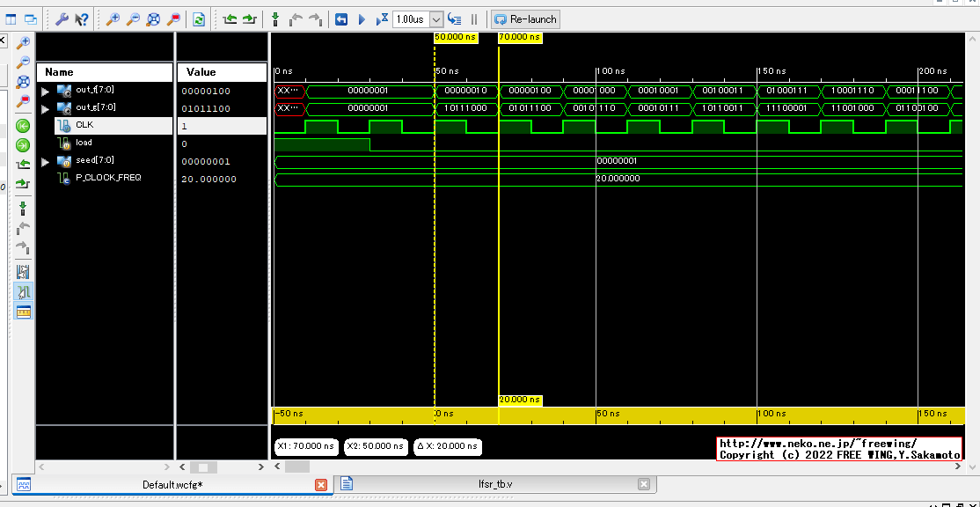Image resolution: width=980 pixels, height=507 pixels.
Task: Expand the seed[7:0] bus
Action: click(x=45, y=162)
